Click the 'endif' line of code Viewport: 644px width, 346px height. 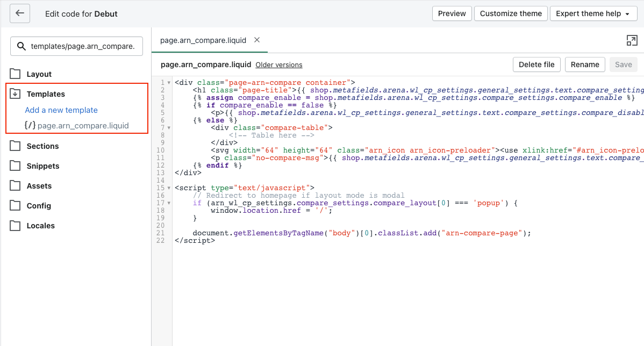(x=217, y=165)
